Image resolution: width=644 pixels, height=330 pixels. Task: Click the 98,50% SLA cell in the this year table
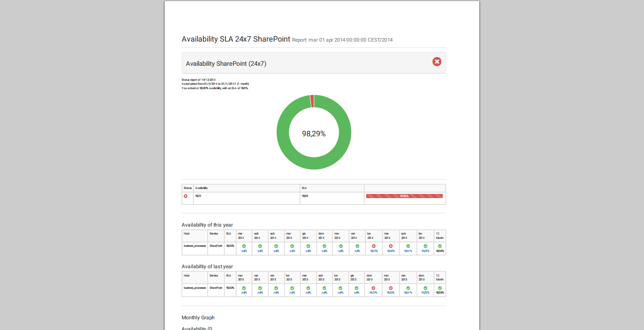[230, 246]
